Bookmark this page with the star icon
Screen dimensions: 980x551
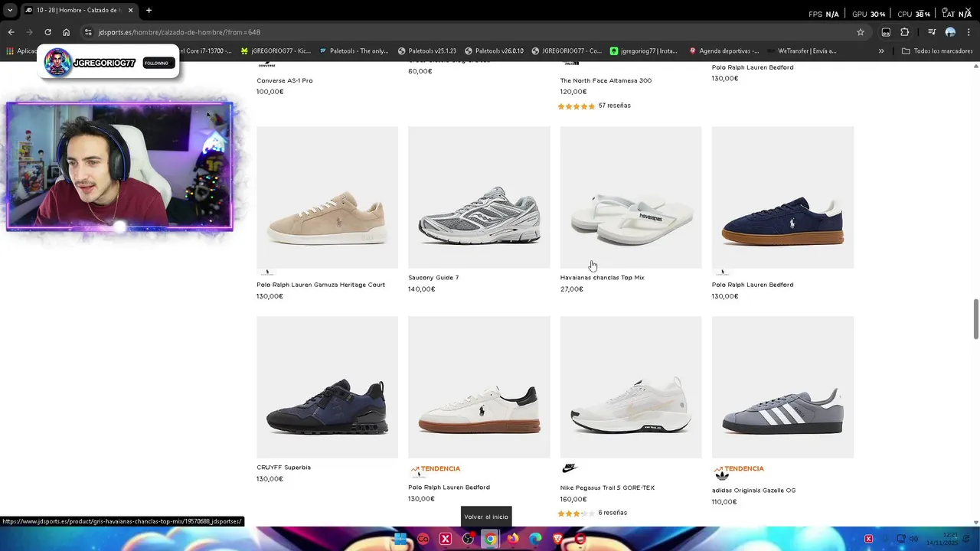[861, 32]
